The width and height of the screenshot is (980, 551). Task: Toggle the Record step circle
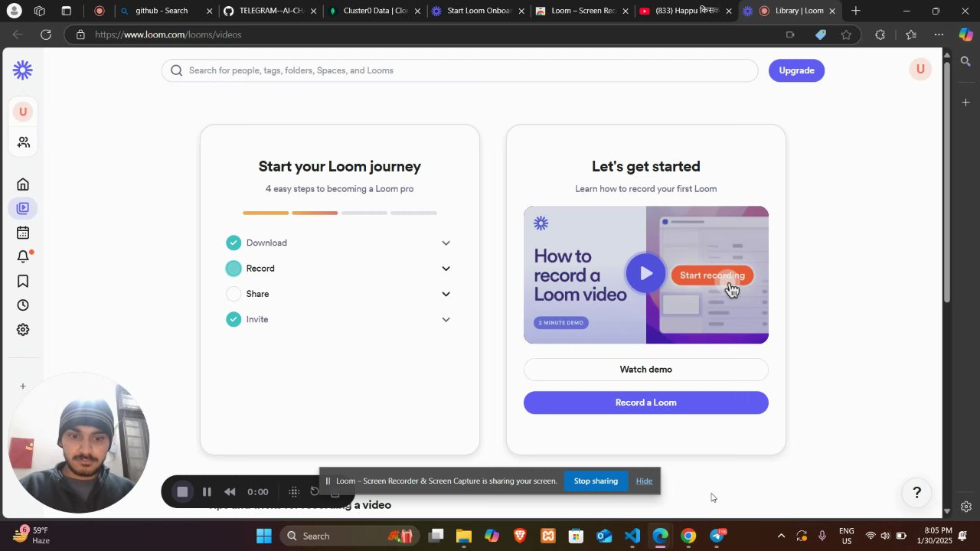pos(234,269)
